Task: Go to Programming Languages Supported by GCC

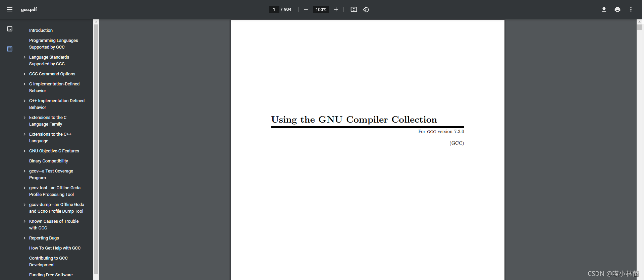Action: click(54, 44)
